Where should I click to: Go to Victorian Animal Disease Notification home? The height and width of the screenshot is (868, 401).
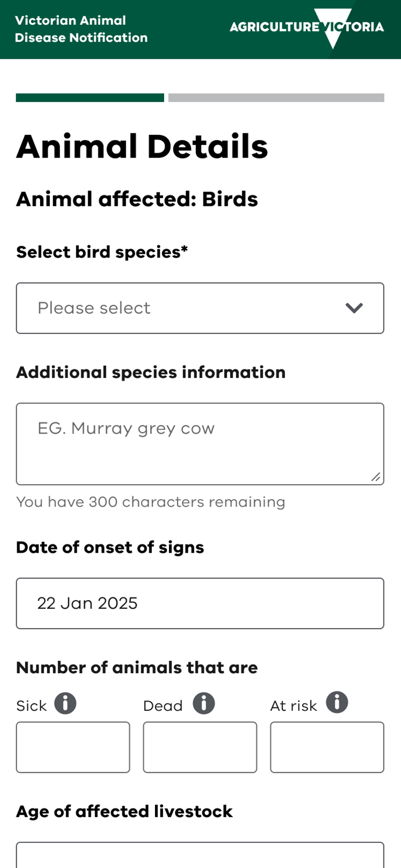click(x=81, y=29)
